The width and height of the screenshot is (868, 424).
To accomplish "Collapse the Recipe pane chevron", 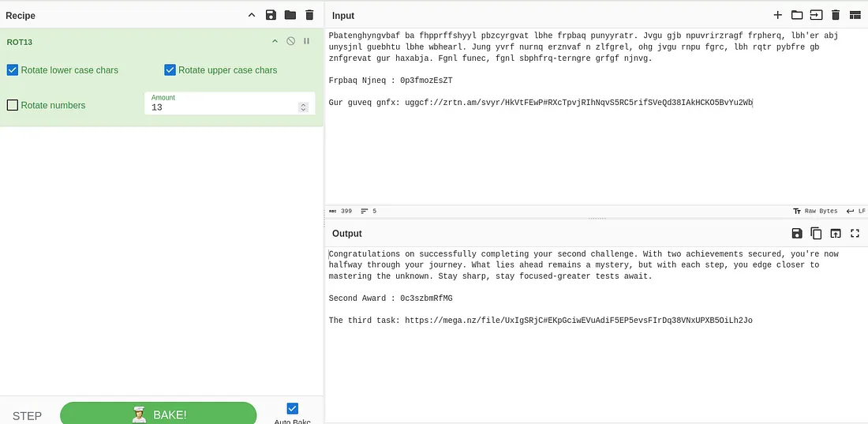I will (x=251, y=15).
